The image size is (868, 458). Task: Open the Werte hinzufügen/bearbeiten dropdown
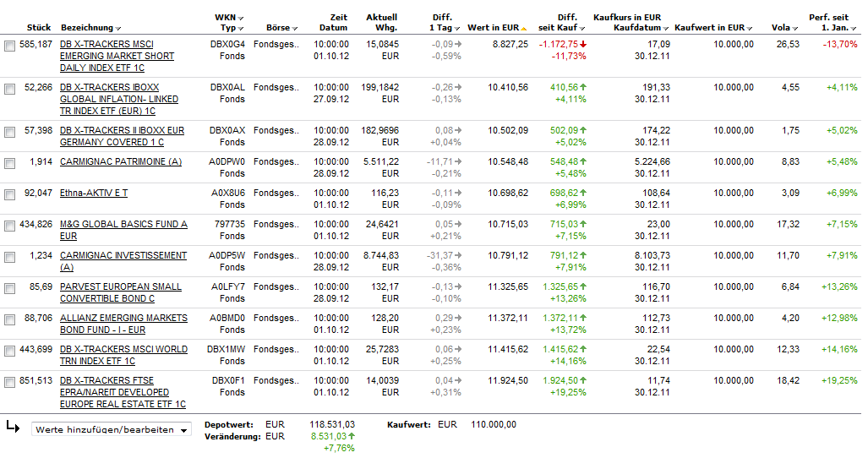(112, 429)
